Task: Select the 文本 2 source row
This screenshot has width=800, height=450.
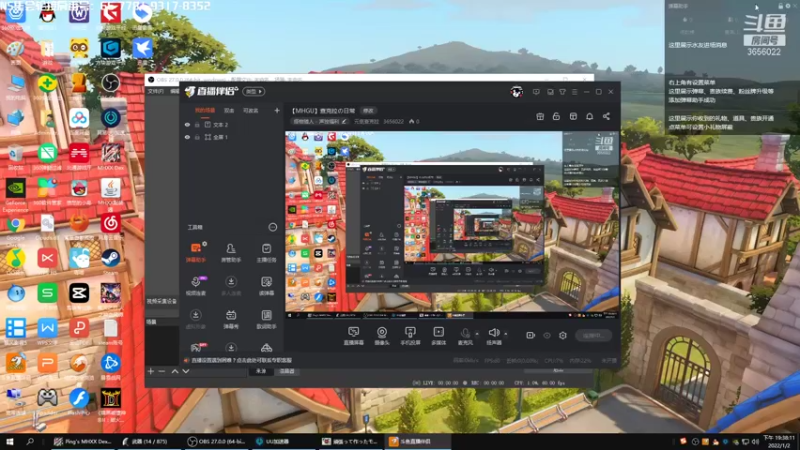Action: click(232, 124)
